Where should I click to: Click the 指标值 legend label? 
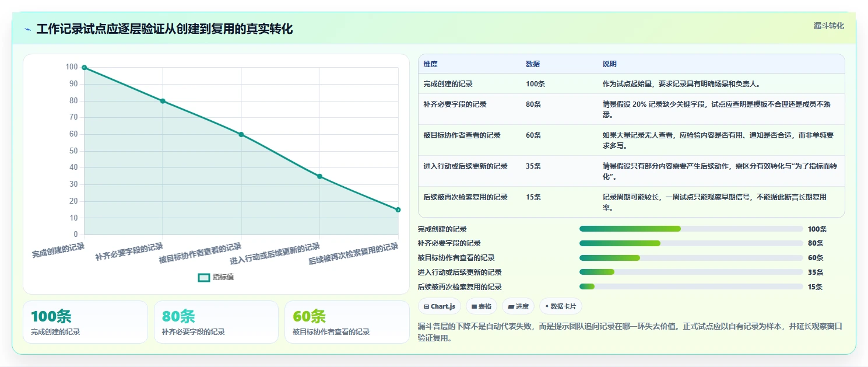pos(223,278)
